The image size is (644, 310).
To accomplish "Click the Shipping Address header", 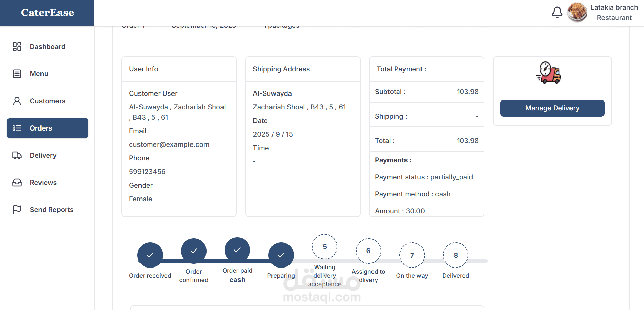I will (x=303, y=69).
